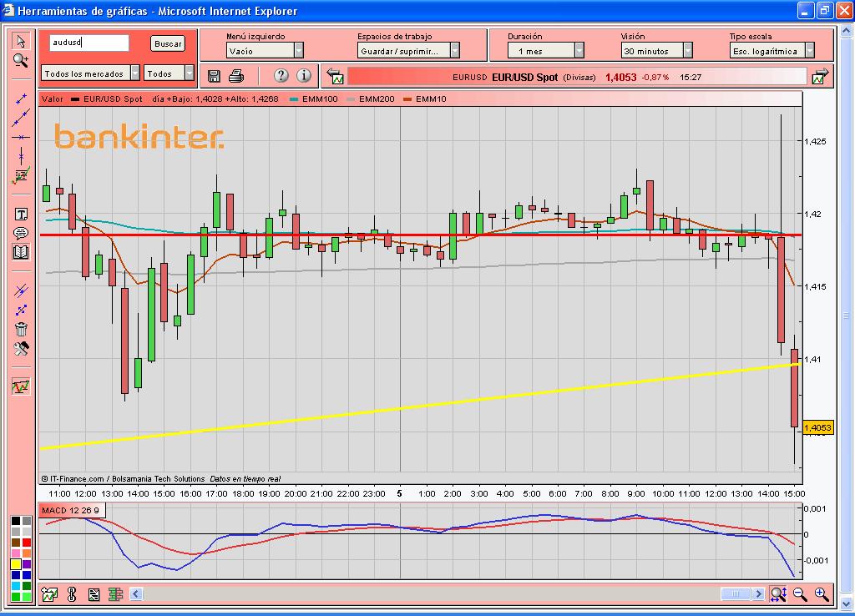Select the text T annotation tool
Viewport: 855px width, 616px height.
point(21,215)
